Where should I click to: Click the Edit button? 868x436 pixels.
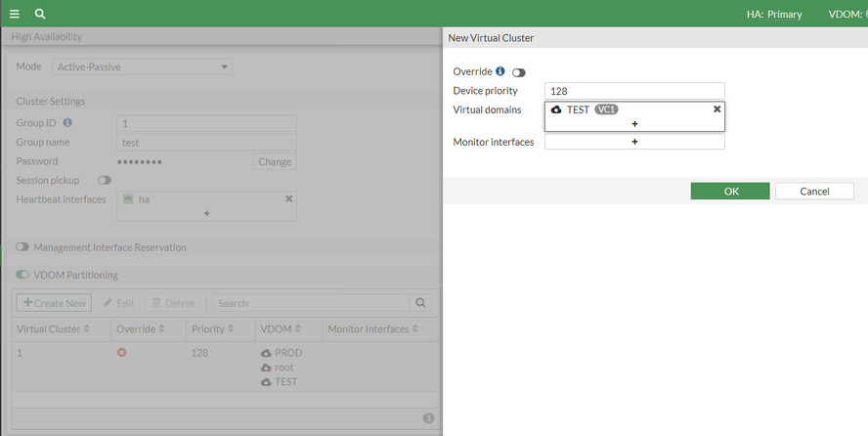pyautogui.click(x=118, y=303)
